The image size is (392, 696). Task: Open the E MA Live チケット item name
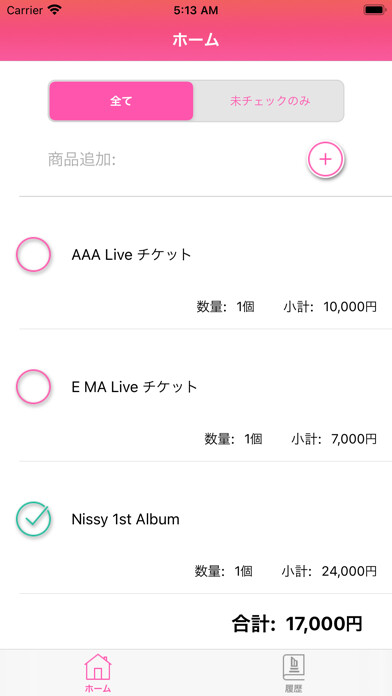point(135,387)
